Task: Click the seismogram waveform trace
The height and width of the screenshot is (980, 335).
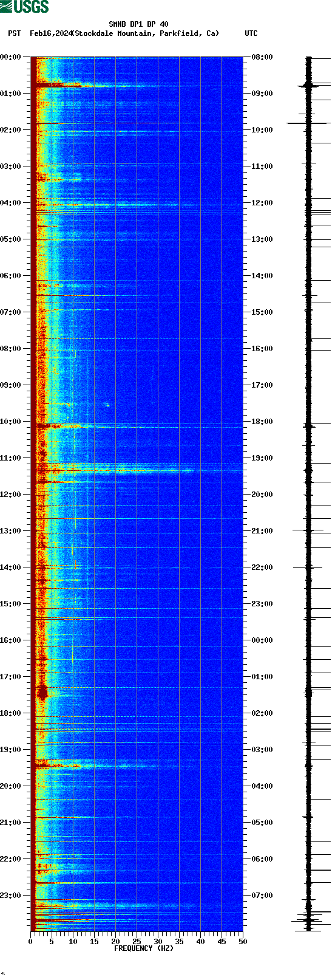Action: [x=309, y=494]
